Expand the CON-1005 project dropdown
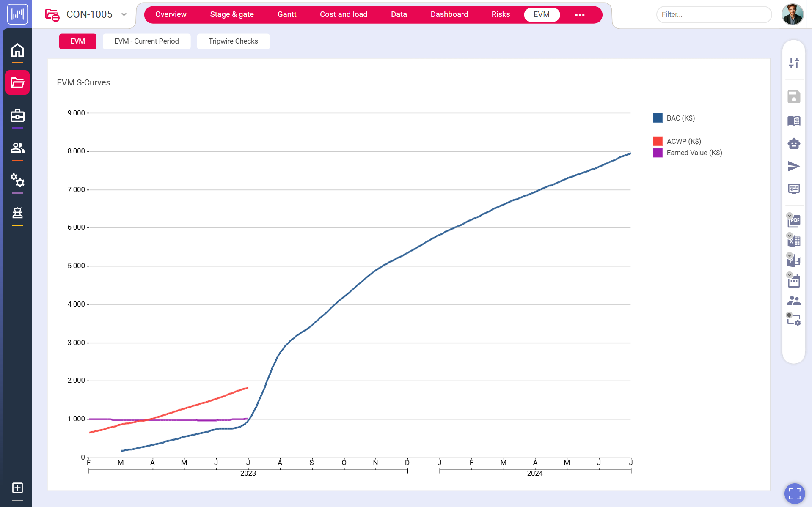 point(124,14)
